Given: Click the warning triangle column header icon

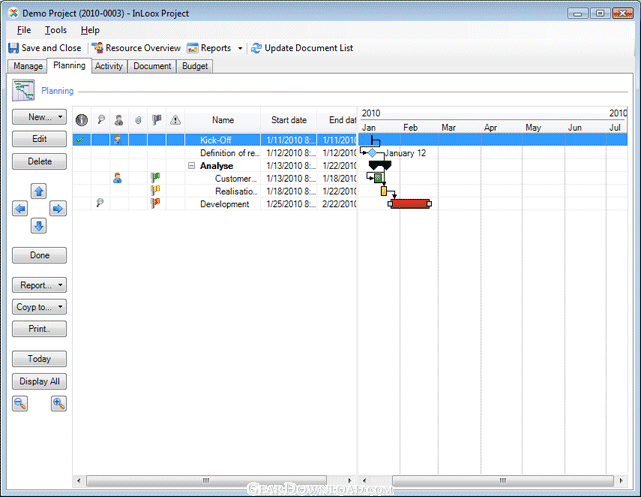Looking at the screenshot, I should pyautogui.click(x=175, y=120).
